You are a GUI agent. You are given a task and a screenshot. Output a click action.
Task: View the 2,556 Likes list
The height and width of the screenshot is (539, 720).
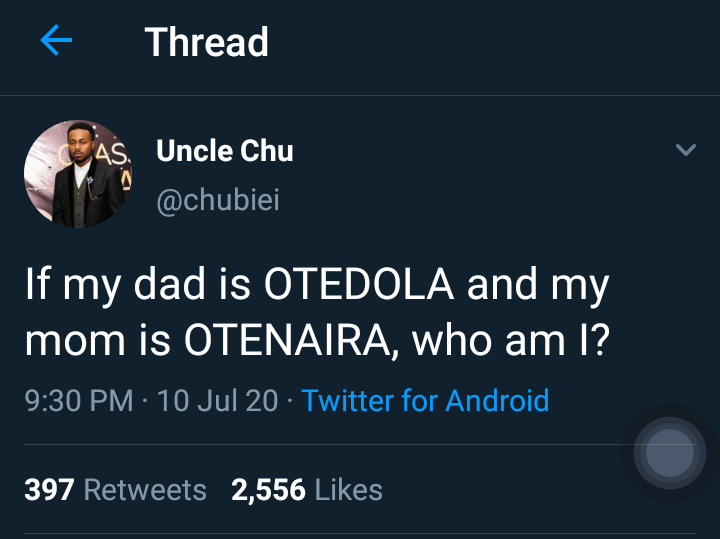tap(307, 489)
